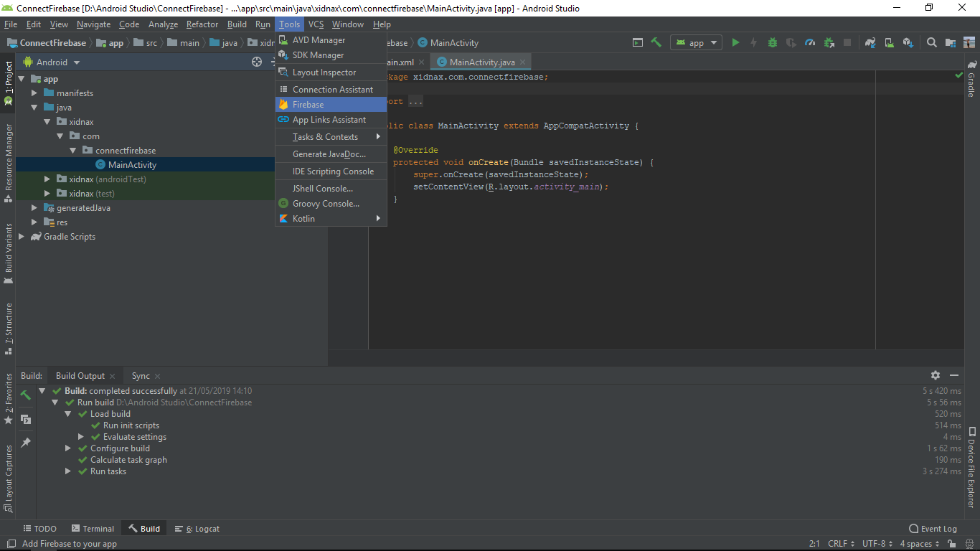Collapse the app module tree node

(21, 79)
